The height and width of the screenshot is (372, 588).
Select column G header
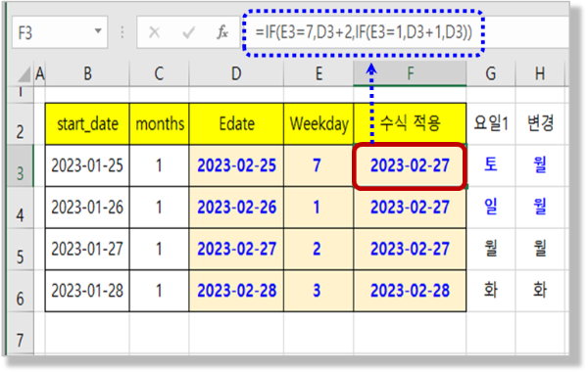491,73
